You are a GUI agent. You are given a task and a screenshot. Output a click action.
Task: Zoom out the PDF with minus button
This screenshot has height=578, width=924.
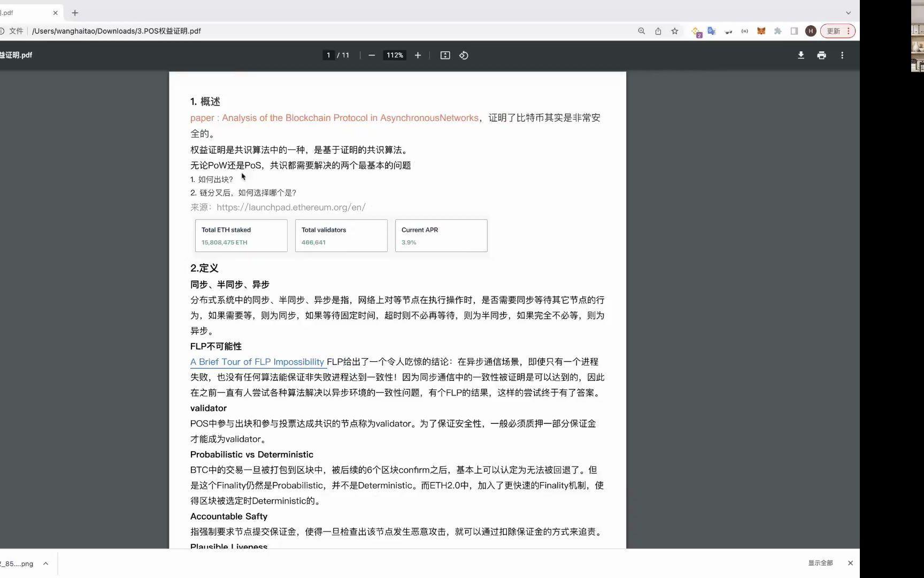[x=372, y=55]
